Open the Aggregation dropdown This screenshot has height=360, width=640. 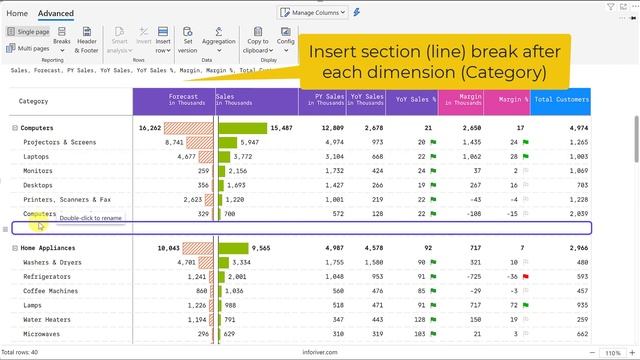218,40
